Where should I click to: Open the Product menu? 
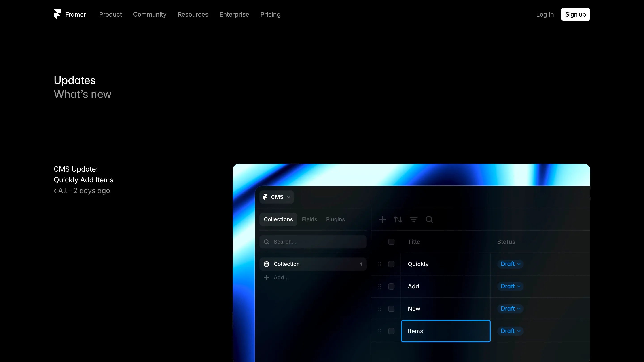110,15
